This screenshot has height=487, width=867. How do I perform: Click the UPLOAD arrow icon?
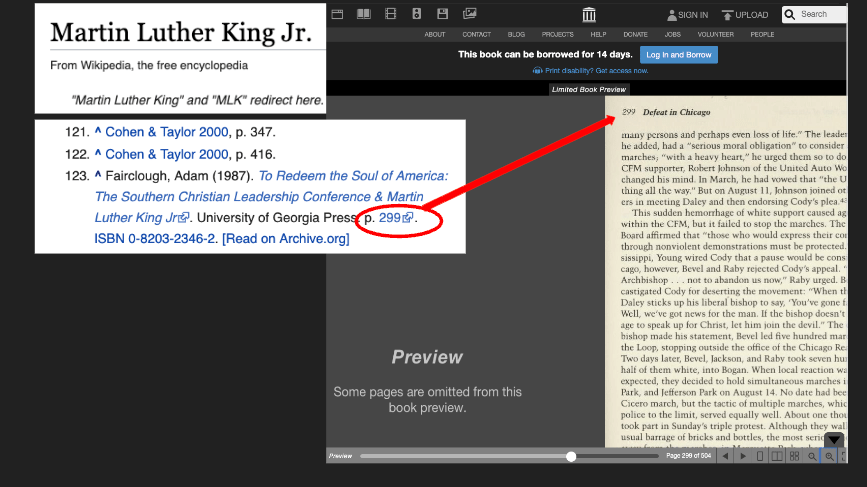point(727,15)
